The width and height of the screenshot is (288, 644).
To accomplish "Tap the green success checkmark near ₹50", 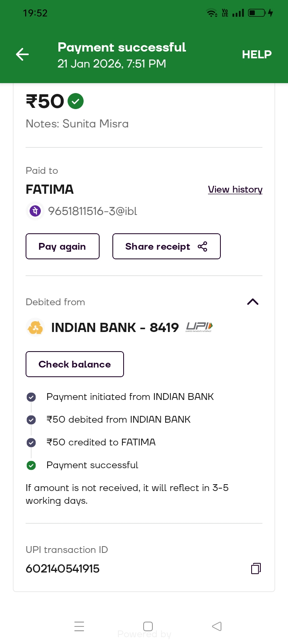I will [x=76, y=101].
